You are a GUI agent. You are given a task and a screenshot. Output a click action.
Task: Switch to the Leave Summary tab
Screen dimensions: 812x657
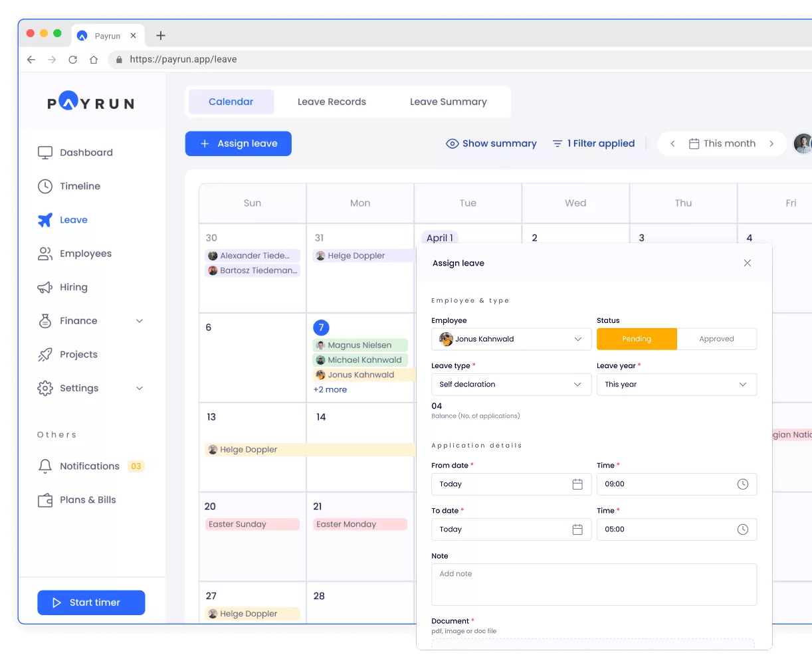(x=448, y=102)
